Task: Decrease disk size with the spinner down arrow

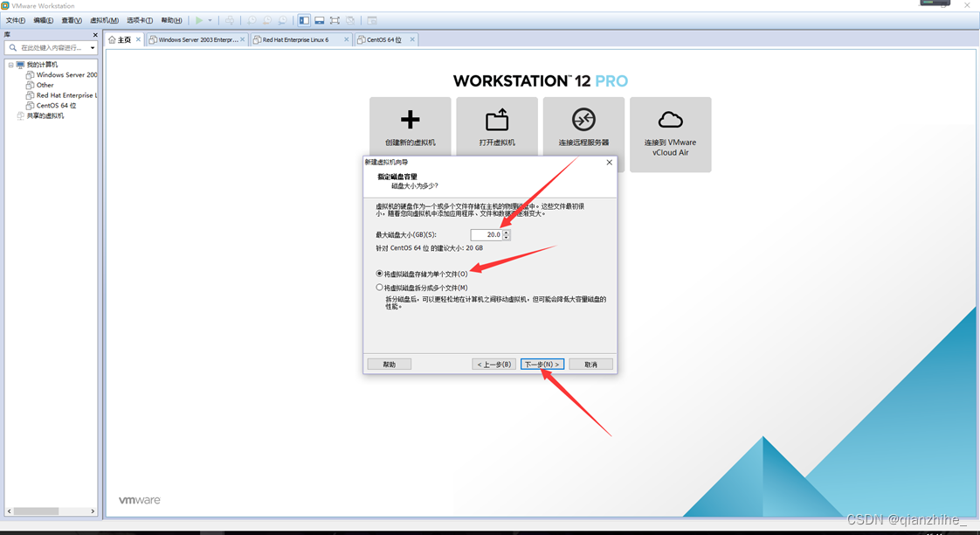Action: pyautogui.click(x=507, y=238)
